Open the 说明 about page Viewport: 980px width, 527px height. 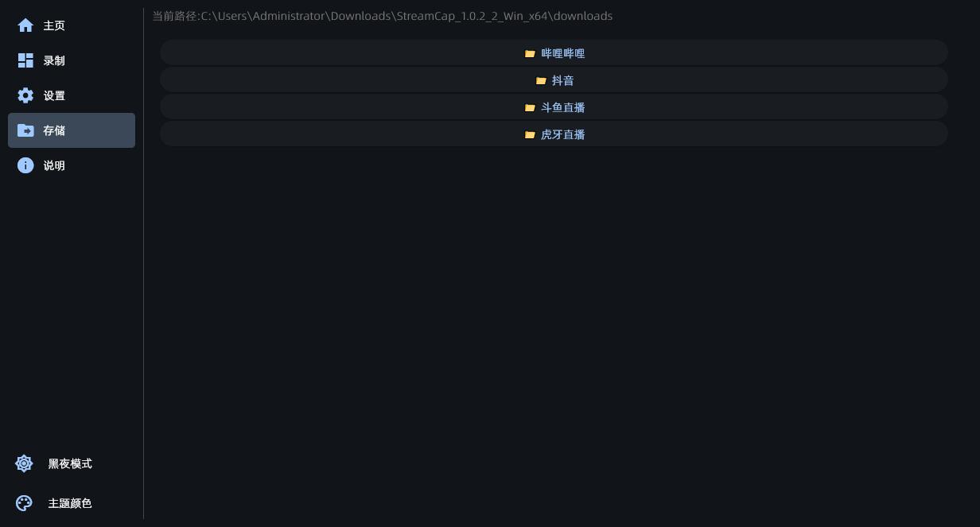click(x=54, y=165)
